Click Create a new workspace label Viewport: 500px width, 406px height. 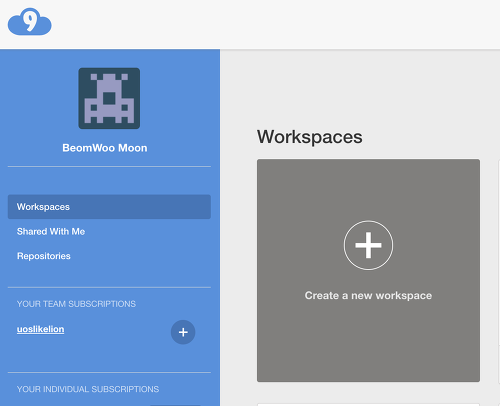point(368,295)
